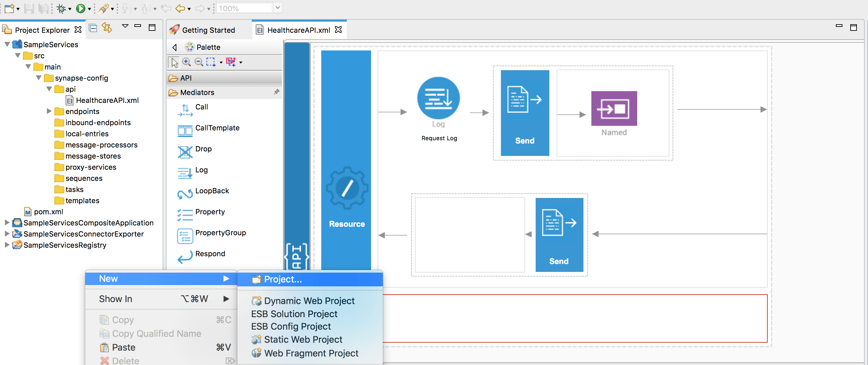The image size is (868, 365).
Task: Open the 100% zoom combo box dropdown
Action: [278, 8]
